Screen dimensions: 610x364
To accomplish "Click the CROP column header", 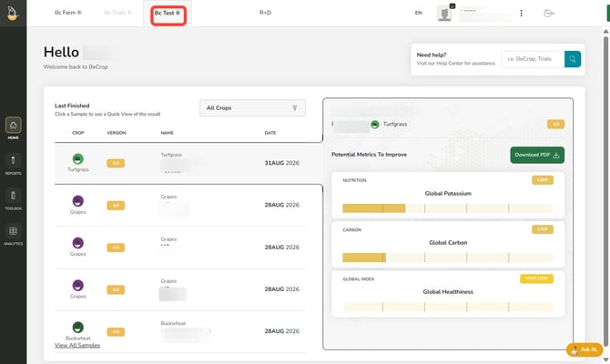I will [x=77, y=133].
